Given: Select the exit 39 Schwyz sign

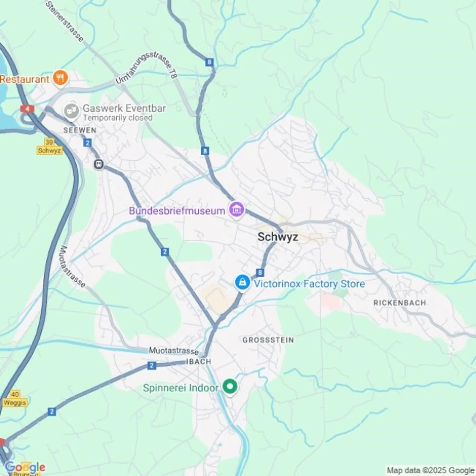Looking at the screenshot, I should pyautogui.click(x=49, y=146).
